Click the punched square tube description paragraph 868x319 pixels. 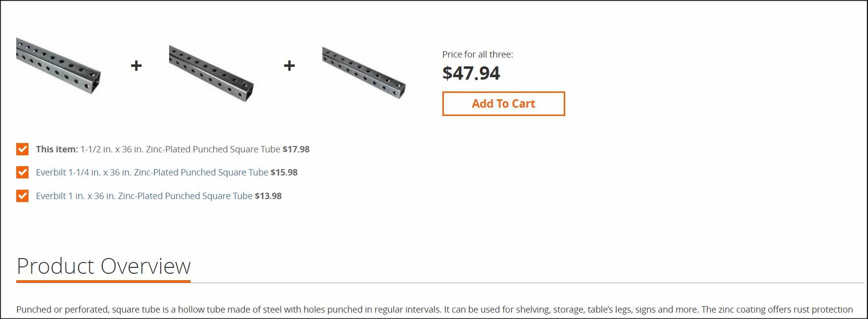[434, 310]
